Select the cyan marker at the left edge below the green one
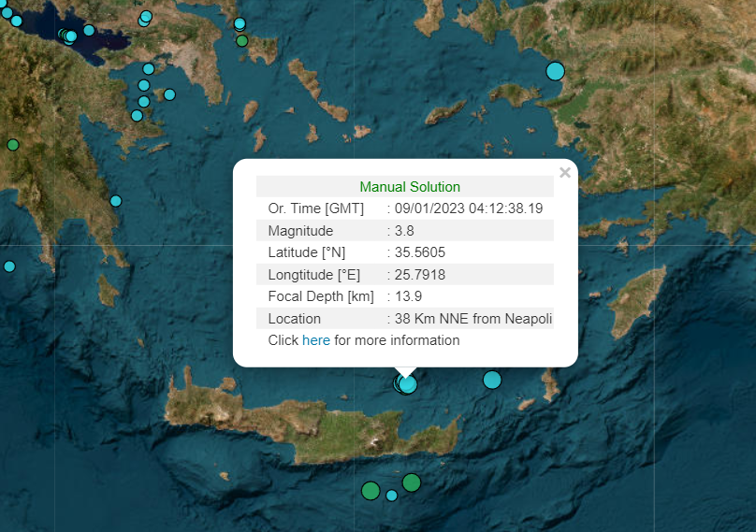Viewport: 756px width, 532px height. click(x=9, y=266)
